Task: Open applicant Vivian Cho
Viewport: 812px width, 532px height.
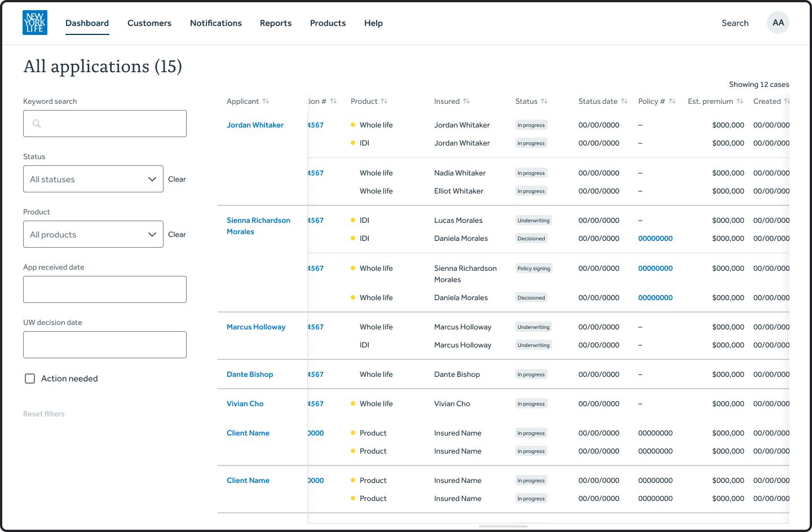Action: tap(245, 404)
